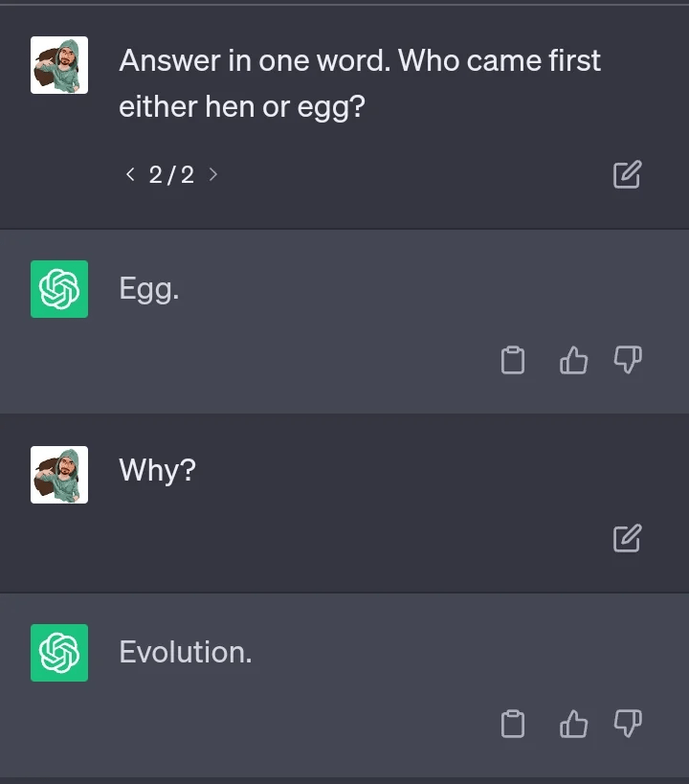This screenshot has height=784, width=689.
Task: Click the user avatar next to "Why?"
Action: pos(59,475)
